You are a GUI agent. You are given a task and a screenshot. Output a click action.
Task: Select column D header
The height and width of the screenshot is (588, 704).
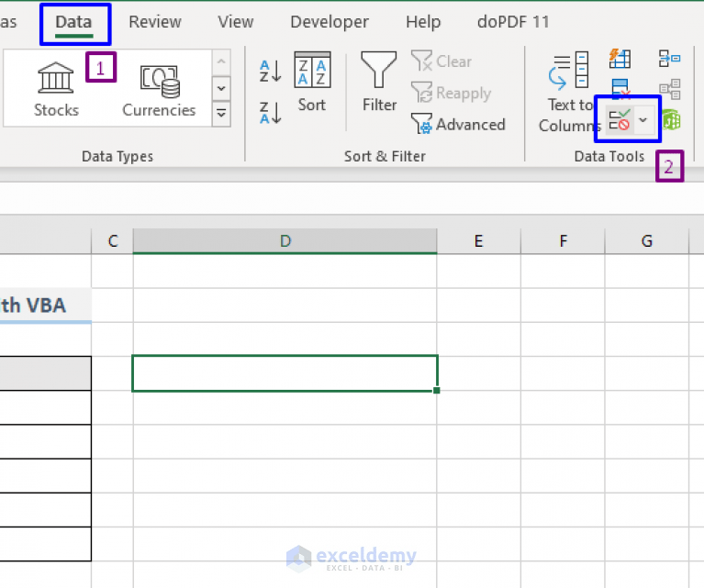click(285, 241)
